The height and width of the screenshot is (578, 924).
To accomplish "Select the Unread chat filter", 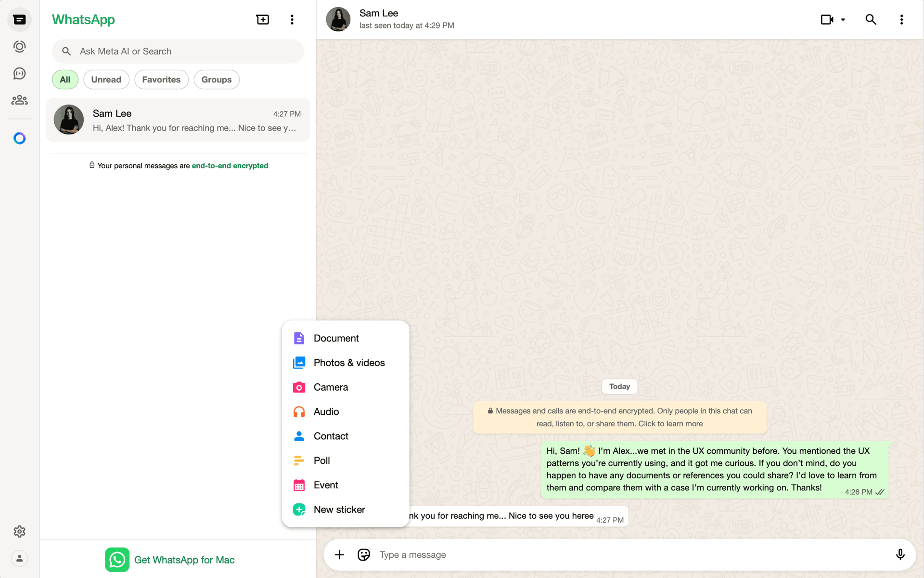I will pos(106,79).
